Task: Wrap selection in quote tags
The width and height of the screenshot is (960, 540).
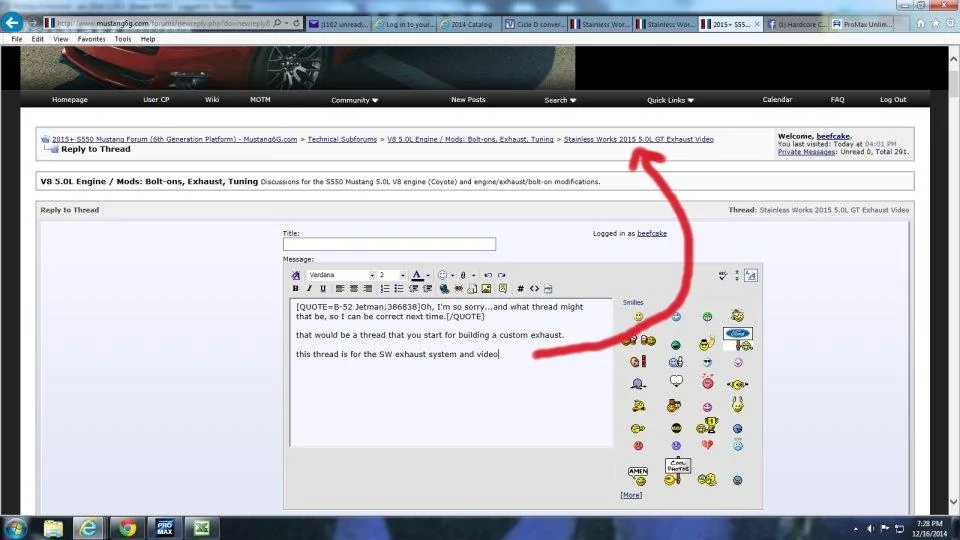Action: coord(503,288)
